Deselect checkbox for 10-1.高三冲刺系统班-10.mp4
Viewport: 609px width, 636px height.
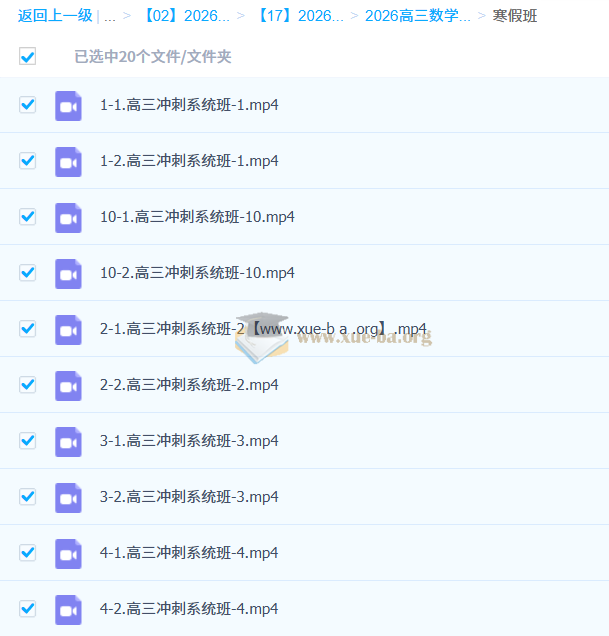pos(28,217)
